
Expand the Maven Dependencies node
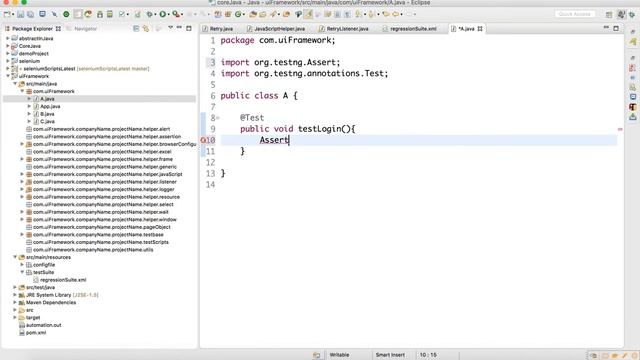[15, 302]
